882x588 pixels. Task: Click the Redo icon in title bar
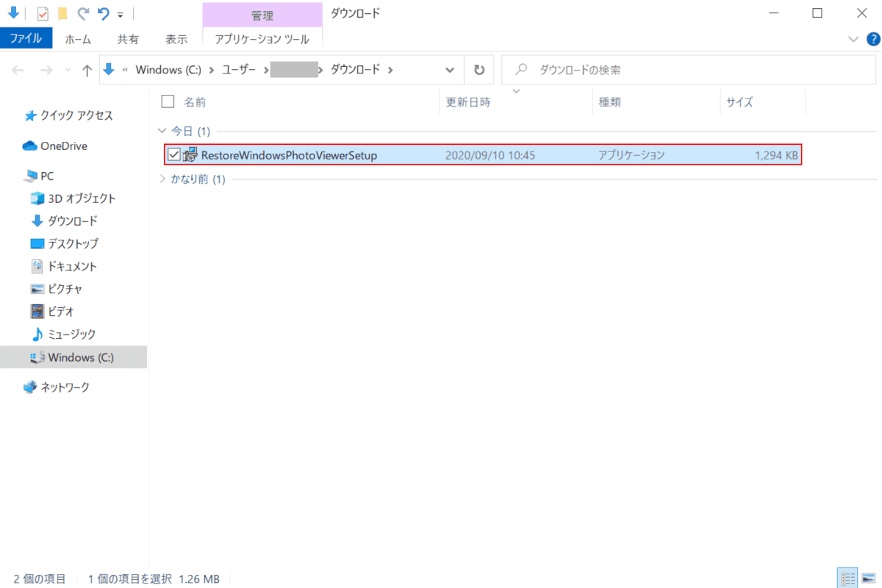tap(83, 13)
